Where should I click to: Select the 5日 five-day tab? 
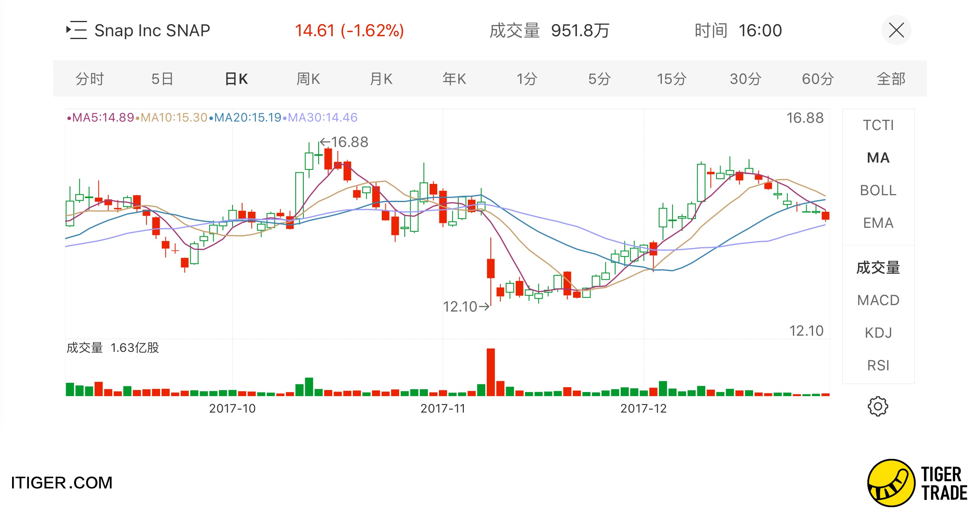(x=162, y=79)
